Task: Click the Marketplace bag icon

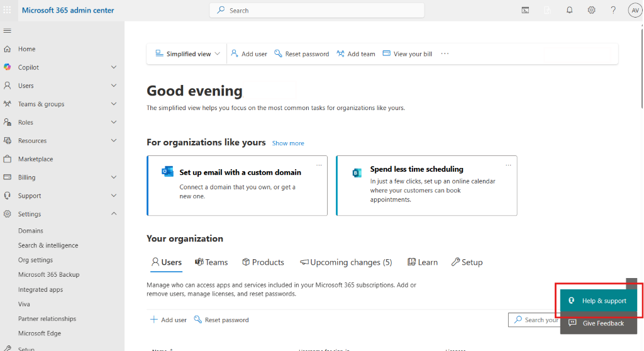Action: (x=8, y=159)
